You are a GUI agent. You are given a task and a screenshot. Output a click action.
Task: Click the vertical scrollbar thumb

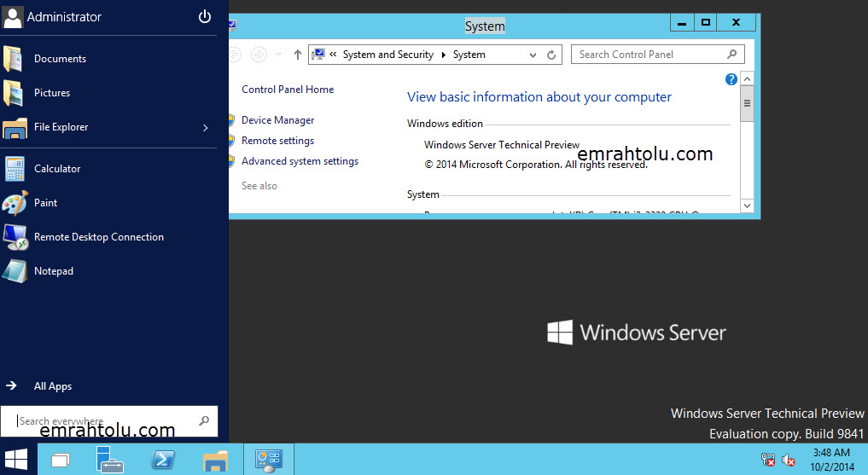point(748,103)
